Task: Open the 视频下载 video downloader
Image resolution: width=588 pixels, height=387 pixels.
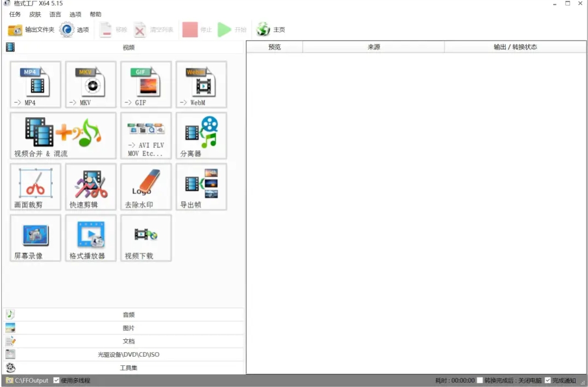Action: tap(145, 238)
